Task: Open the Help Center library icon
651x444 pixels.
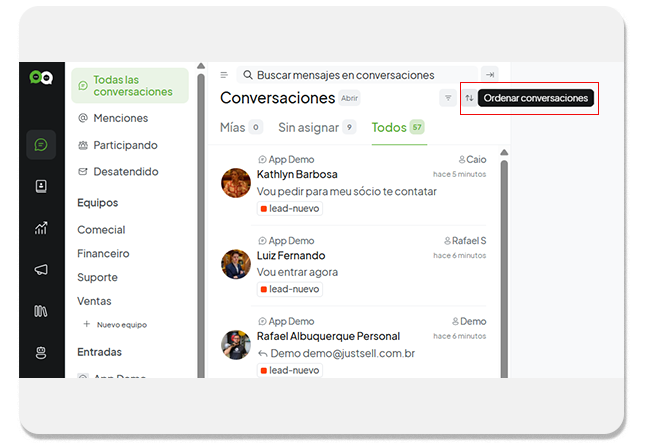Action: tap(41, 311)
